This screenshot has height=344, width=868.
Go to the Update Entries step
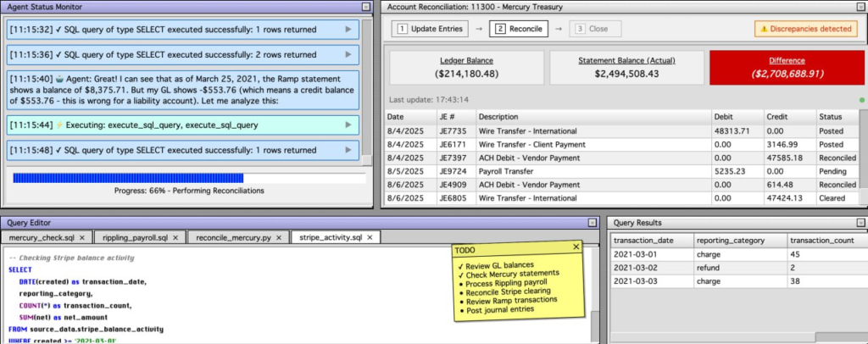(430, 29)
